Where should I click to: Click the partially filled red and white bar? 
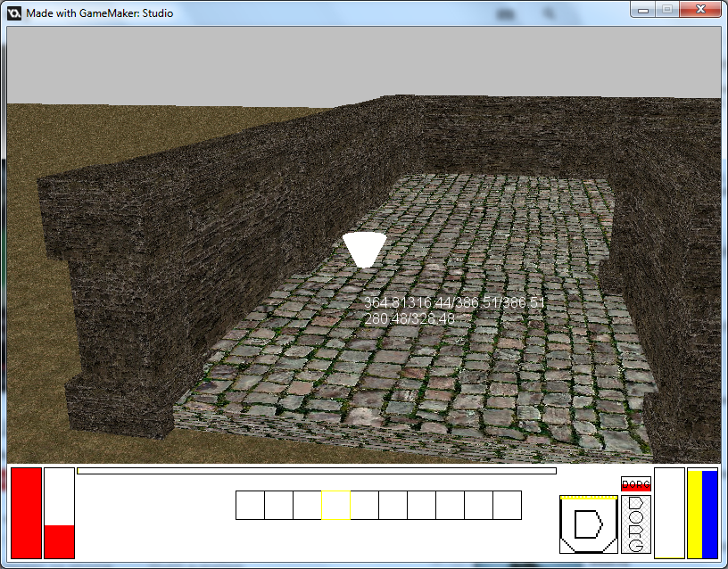click(x=59, y=513)
